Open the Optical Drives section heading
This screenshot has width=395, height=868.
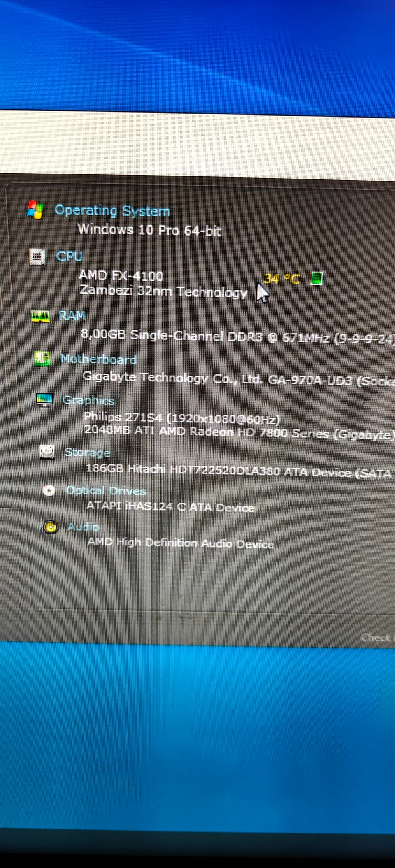tap(106, 490)
